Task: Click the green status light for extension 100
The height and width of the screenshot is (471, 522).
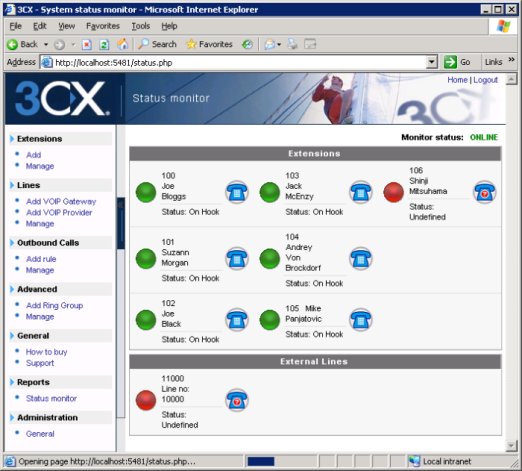Action: click(146, 192)
